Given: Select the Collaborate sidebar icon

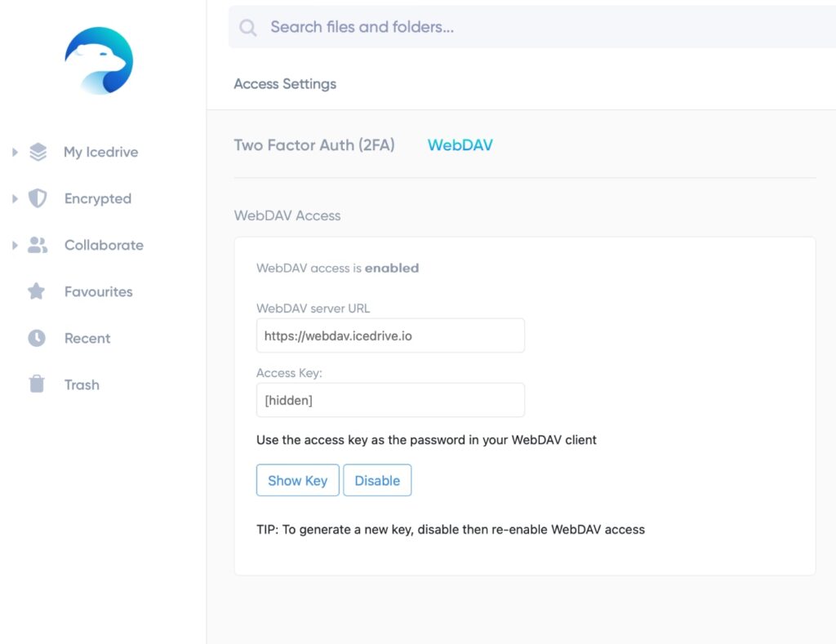Looking at the screenshot, I should pyautogui.click(x=37, y=245).
